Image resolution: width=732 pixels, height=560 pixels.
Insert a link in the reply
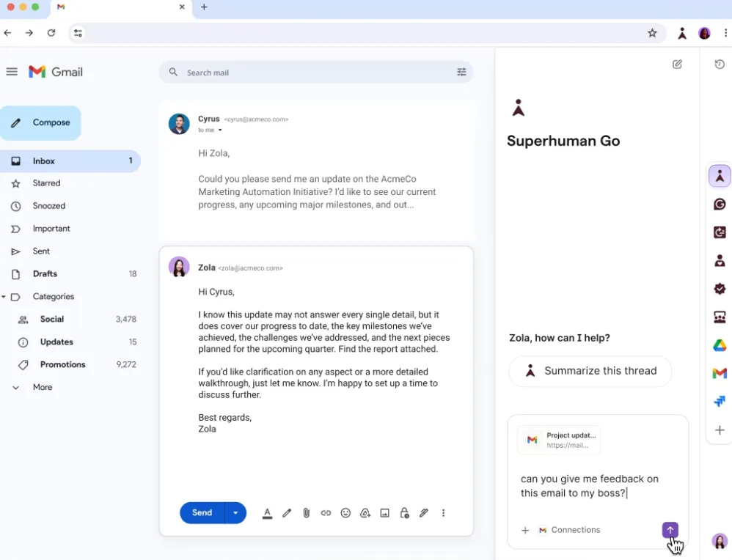click(326, 513)
